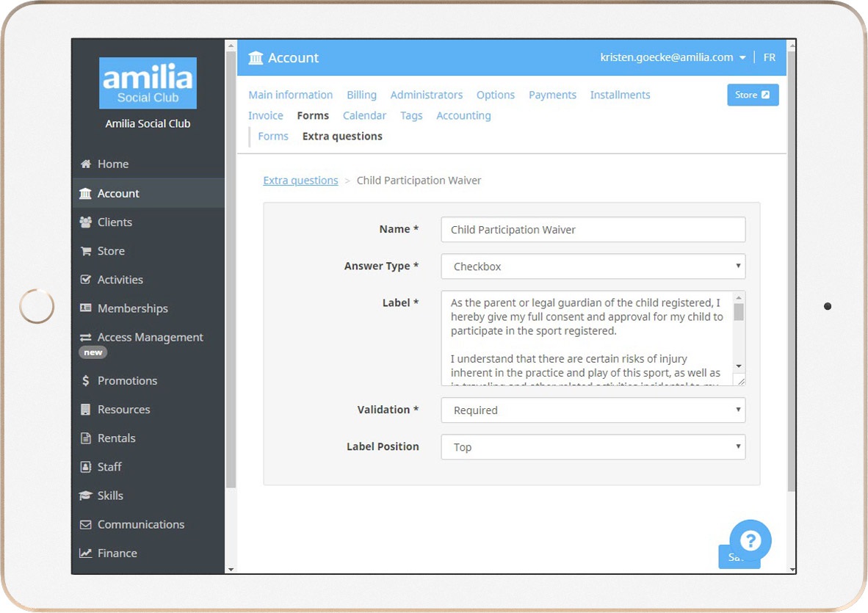The width and height of the screenshot is (868, 613).
Task: Click the Finance chart icon
Action: (x=85, y=554)
